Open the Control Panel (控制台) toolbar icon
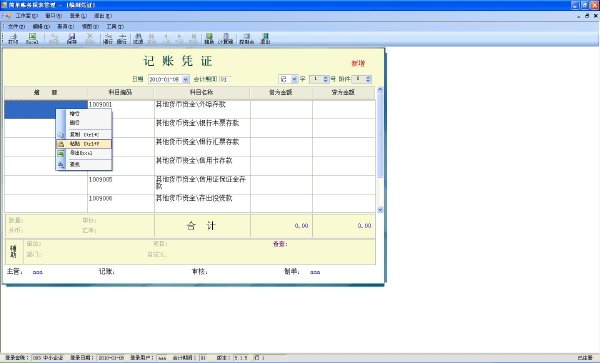The width and height of the screenshot is (600, 363). (x=246, y=39)
